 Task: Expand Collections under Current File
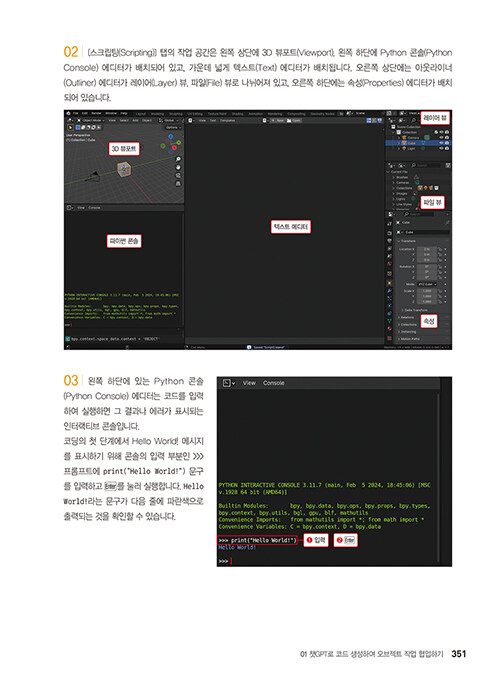[x=394, y=188]
